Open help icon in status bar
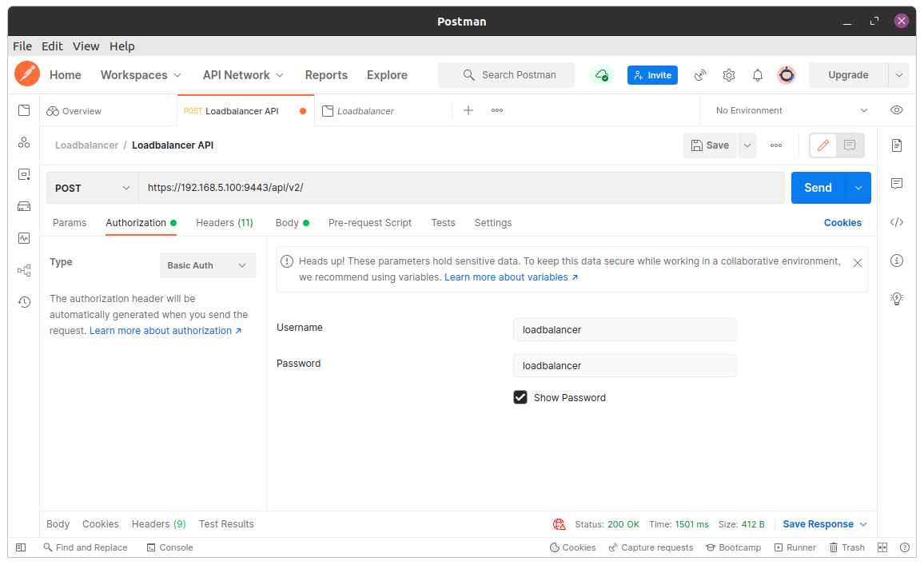Viewport: 924px width, 565px height. [x=905, y=547]
